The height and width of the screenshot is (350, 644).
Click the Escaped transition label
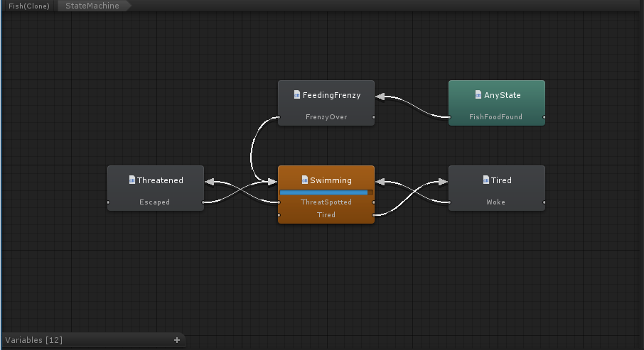[154, 202]
